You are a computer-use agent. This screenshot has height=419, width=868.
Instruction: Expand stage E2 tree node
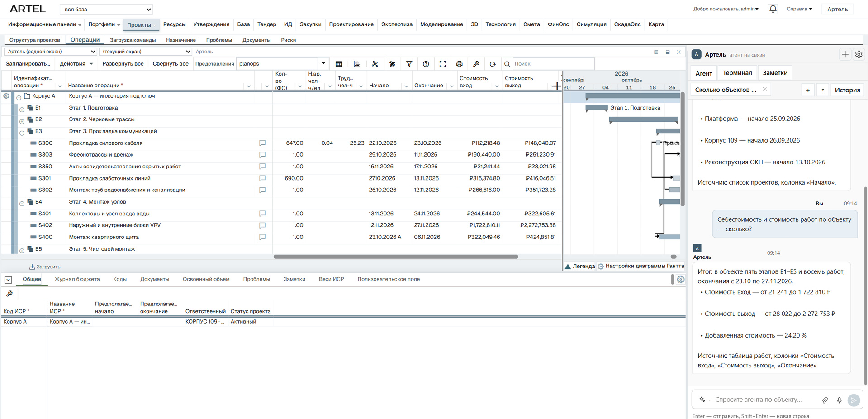22,121
